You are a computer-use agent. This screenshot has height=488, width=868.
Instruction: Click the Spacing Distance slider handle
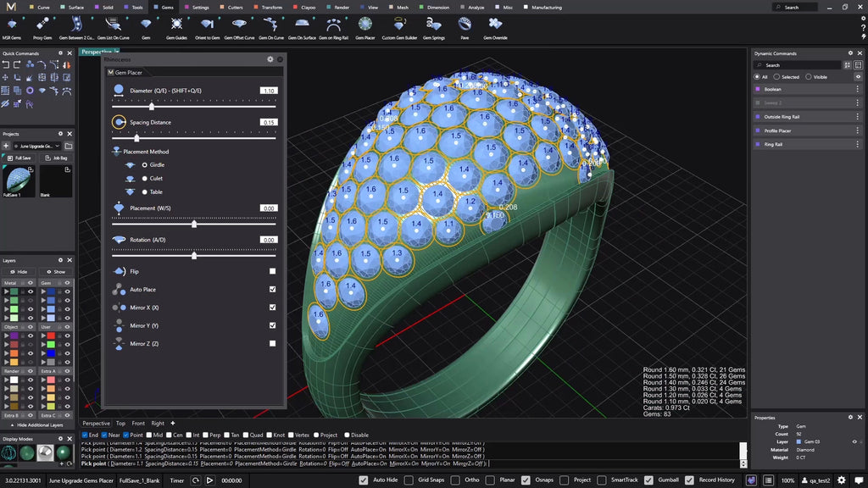[x=136, y=138]
